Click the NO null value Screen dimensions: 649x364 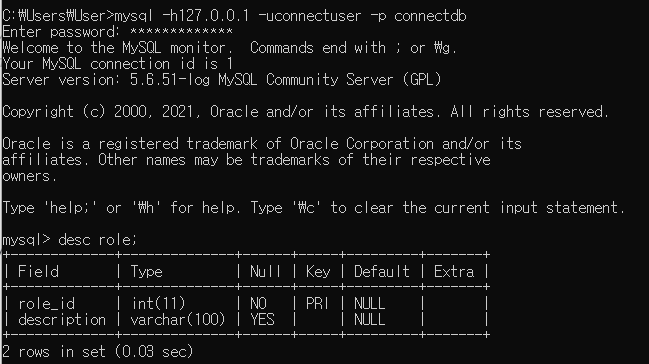258,304
